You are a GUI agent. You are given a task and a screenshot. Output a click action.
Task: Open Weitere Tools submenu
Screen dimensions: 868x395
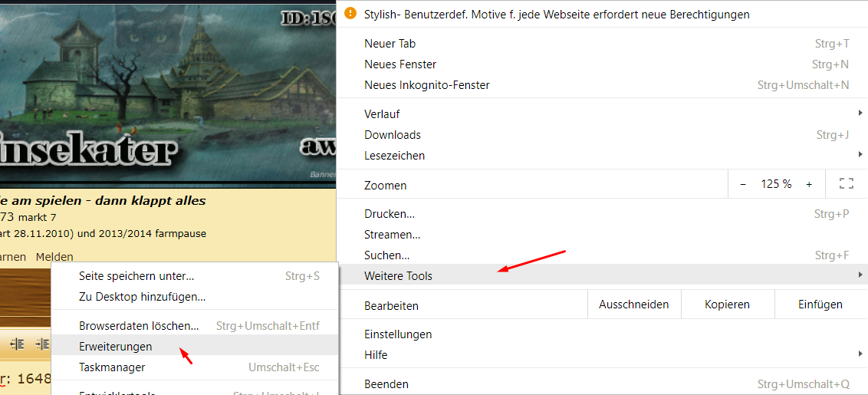[x=602, y=275]
